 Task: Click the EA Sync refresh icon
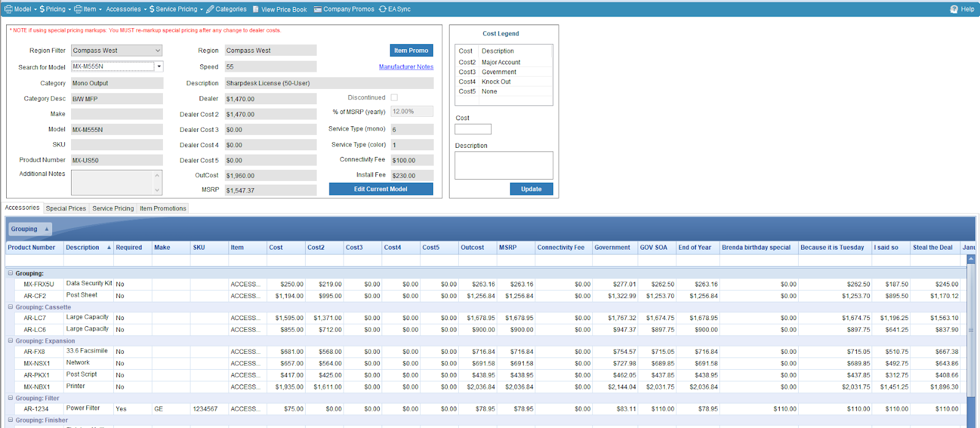click(383, 9)
